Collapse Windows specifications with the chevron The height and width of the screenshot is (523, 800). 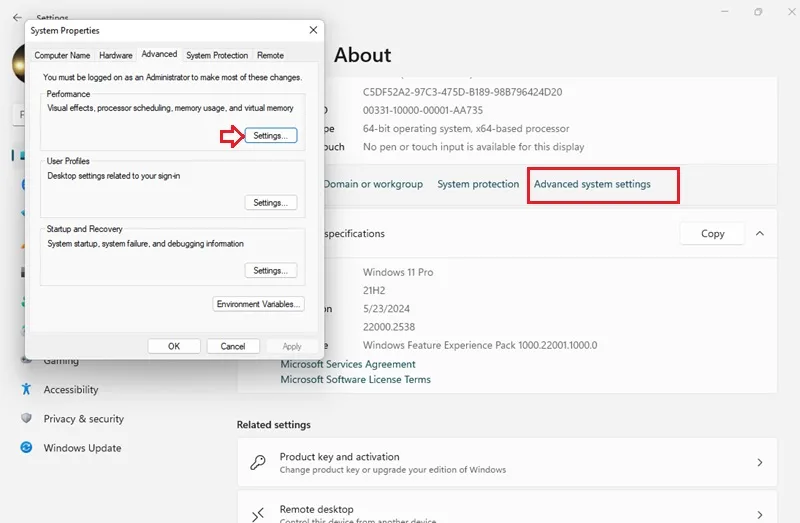coord(760,233)
